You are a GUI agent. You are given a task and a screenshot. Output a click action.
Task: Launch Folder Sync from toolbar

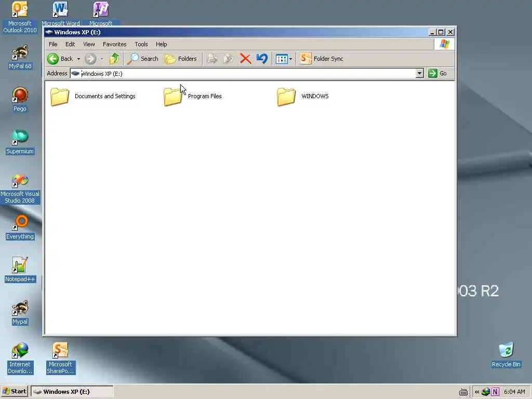[x=322, y=59]
